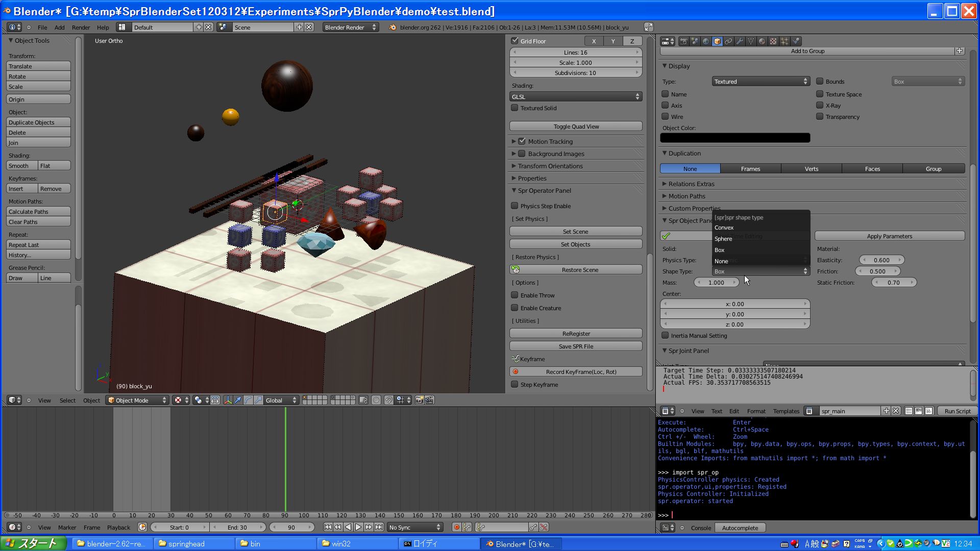Image resolution: width=980 pixels, height=551 pixels.
Task: Open the Modifiers wrench tab
Action: (x=740, y=41)
